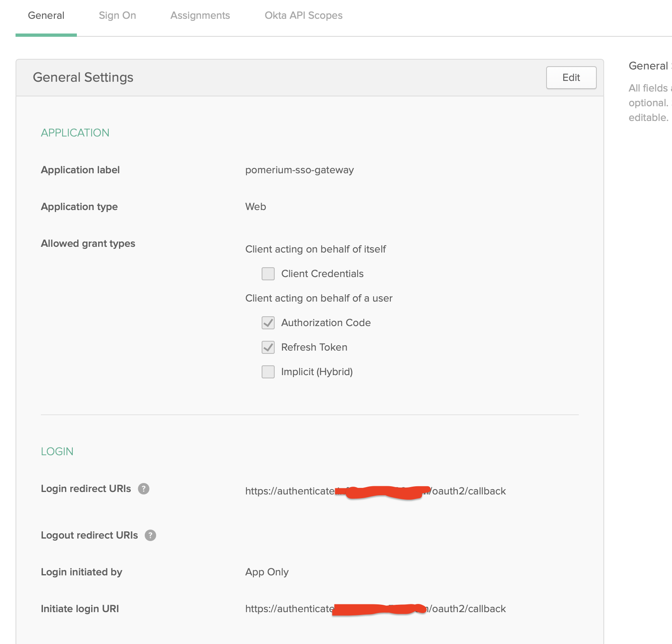Click the General Settings panel title
The image size is (672, 644).
click(83, 77)
